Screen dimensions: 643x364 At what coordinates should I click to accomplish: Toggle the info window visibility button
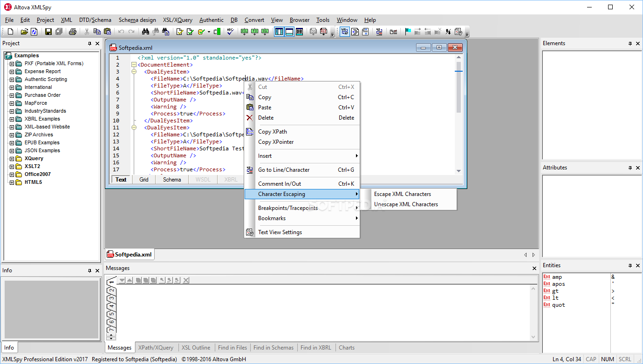[x=289, y=32]
